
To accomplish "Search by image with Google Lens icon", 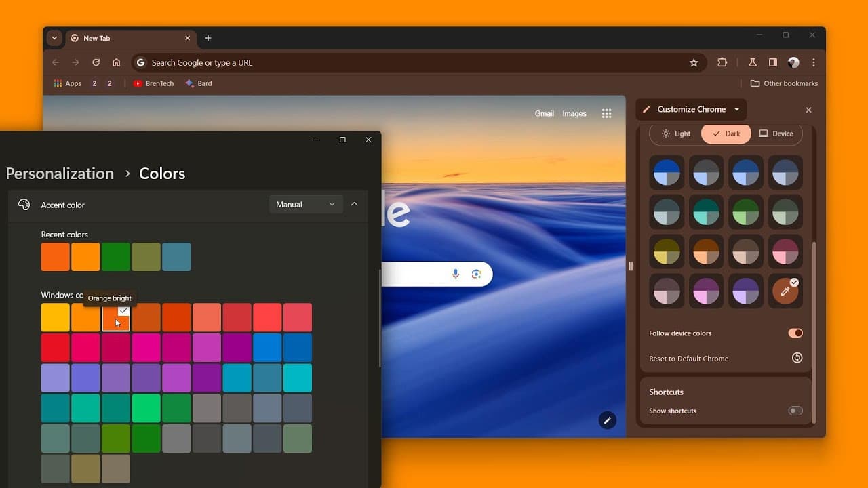I will [476, 274].
